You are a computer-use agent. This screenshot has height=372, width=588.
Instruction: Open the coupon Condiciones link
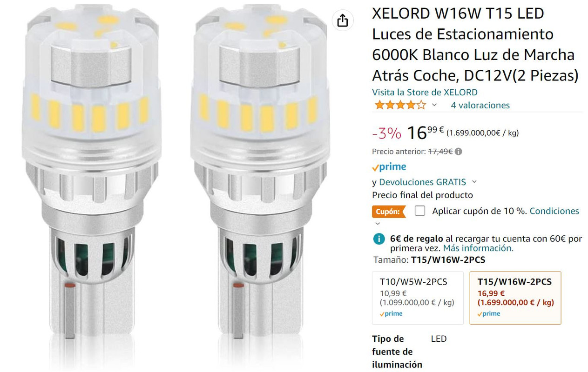pyautogui.click(x=554, y=211)
